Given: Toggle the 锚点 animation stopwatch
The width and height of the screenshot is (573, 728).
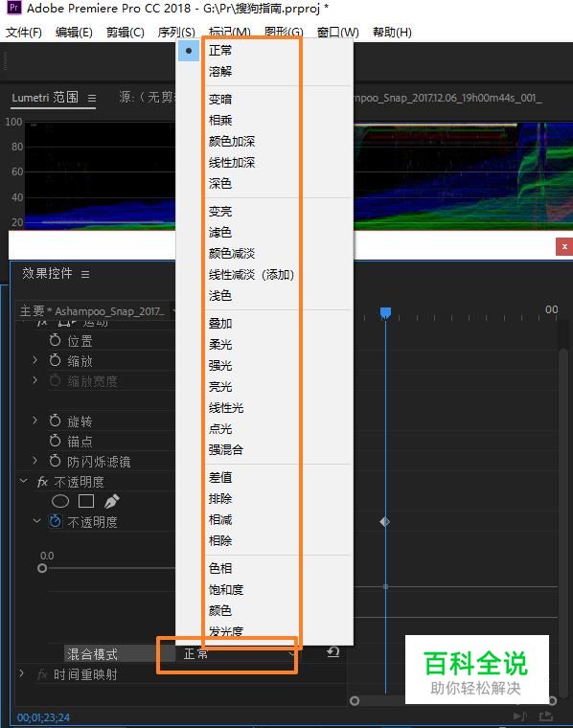Looking at the screenshot, I should coord(56,441).
